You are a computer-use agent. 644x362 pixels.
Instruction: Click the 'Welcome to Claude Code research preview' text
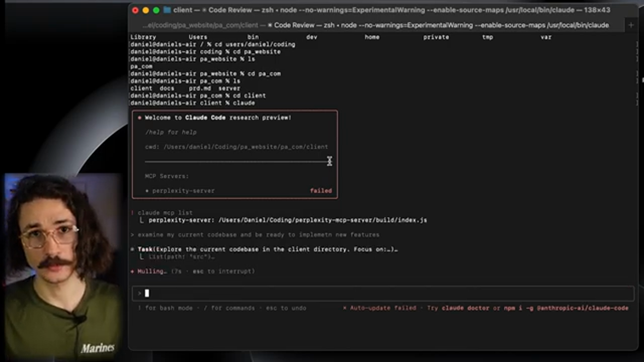click(218, 118)
